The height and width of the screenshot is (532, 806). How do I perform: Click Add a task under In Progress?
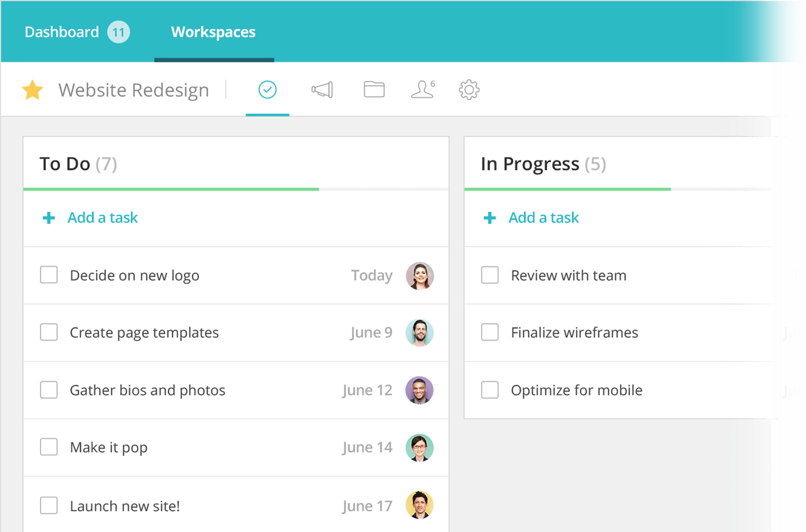(x=544, y=218)
